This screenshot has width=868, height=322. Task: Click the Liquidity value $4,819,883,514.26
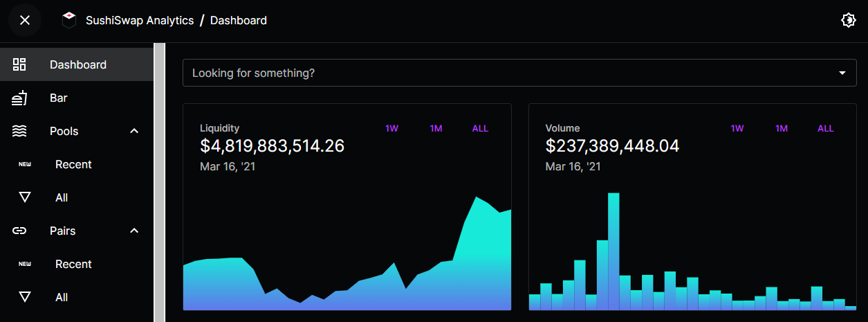[x=273, y=146]
